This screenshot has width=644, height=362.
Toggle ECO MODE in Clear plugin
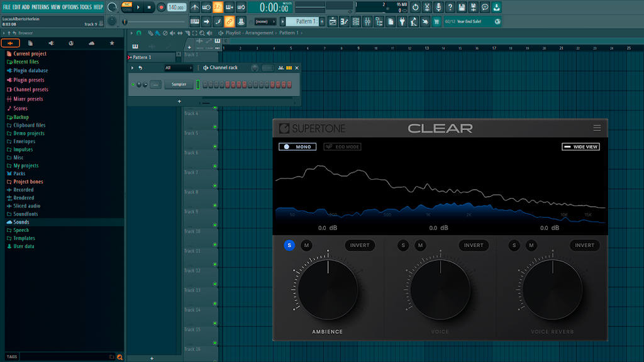[342, 146]
